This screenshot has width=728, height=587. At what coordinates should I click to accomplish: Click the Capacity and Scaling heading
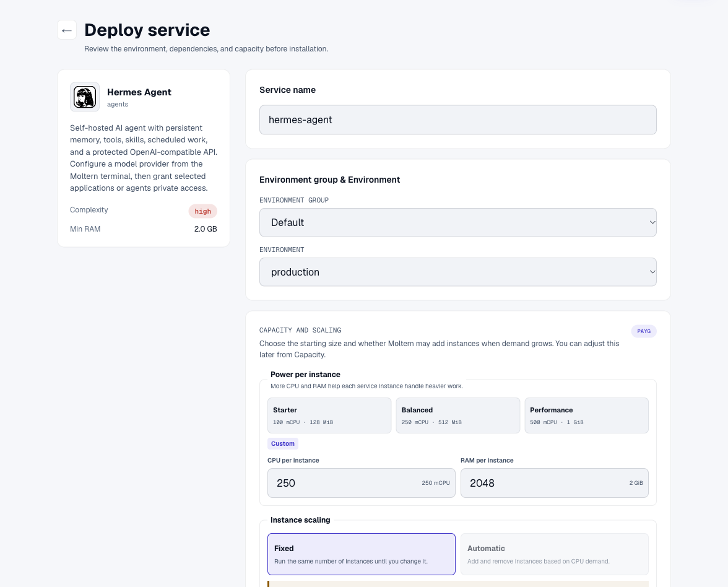pyautogui.click(x=300, y=330)
